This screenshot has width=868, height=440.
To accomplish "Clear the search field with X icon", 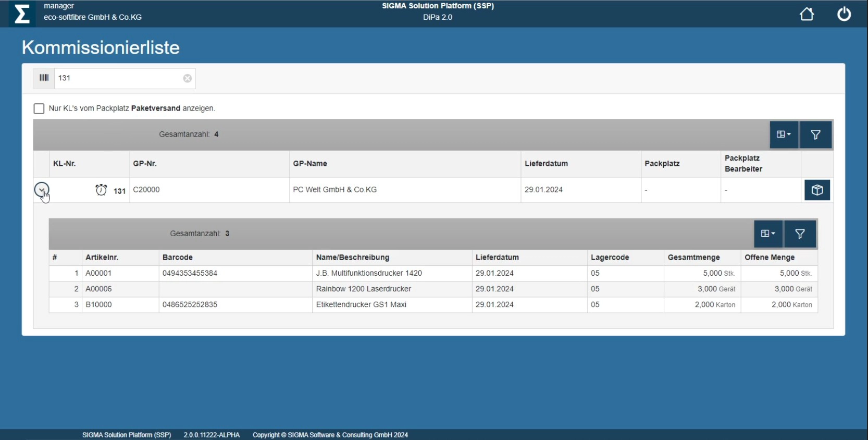I will tap(187, 78).
